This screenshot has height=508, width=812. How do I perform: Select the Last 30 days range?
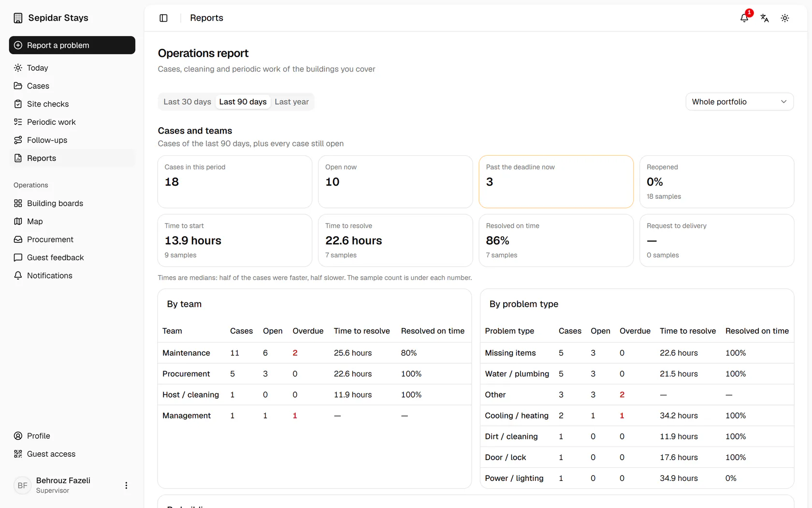187,102
